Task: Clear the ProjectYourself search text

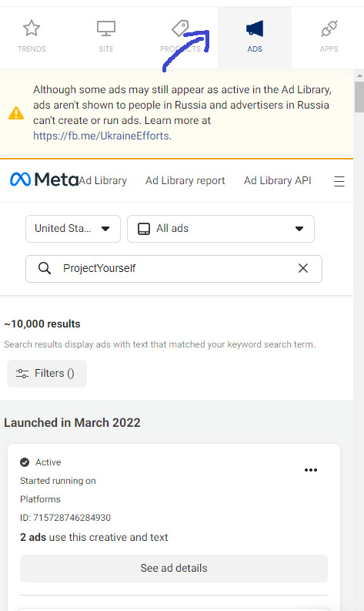Action: pos(303,268)
